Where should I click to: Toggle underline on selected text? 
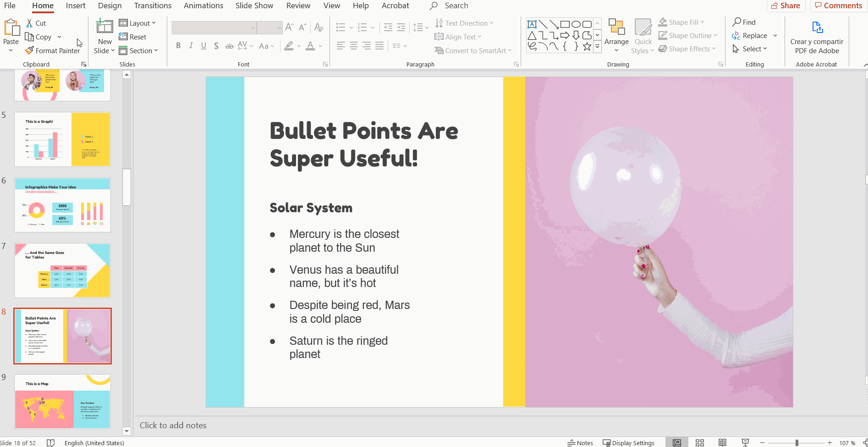coord(203,45)
